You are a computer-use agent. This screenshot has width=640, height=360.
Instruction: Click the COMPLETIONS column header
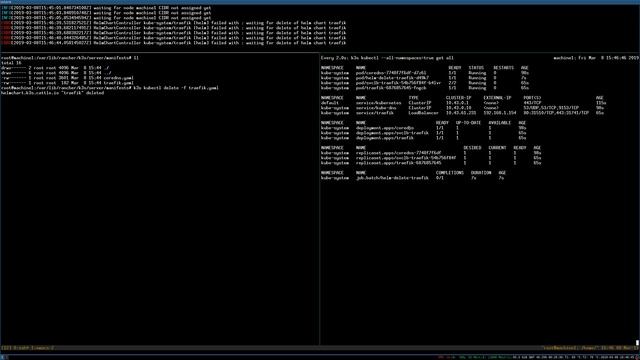pyautogui.click(x=449, y=173)
